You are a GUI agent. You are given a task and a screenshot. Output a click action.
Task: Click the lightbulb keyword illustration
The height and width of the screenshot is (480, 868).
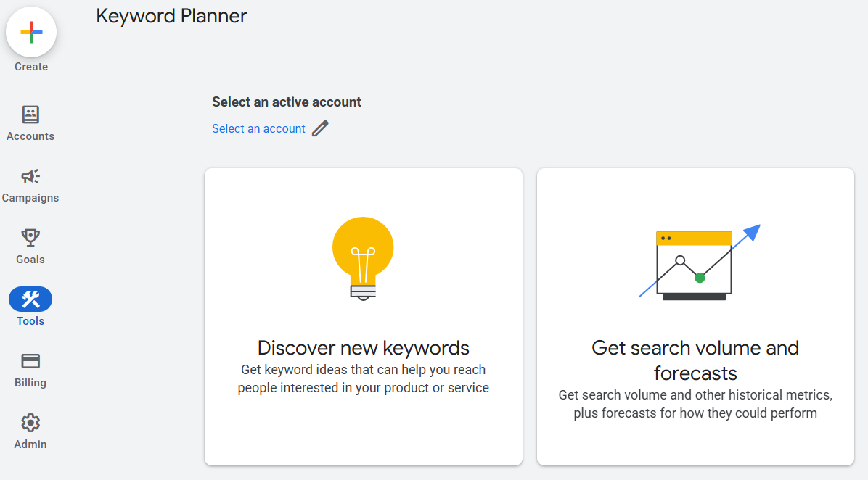[363, 257]
